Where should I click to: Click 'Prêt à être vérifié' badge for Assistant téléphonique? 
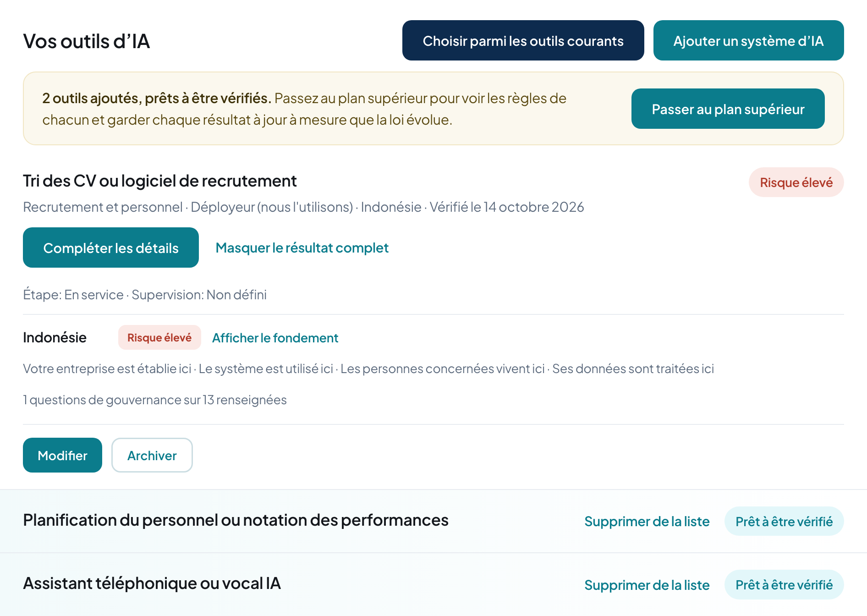click(x=784, y=585)
